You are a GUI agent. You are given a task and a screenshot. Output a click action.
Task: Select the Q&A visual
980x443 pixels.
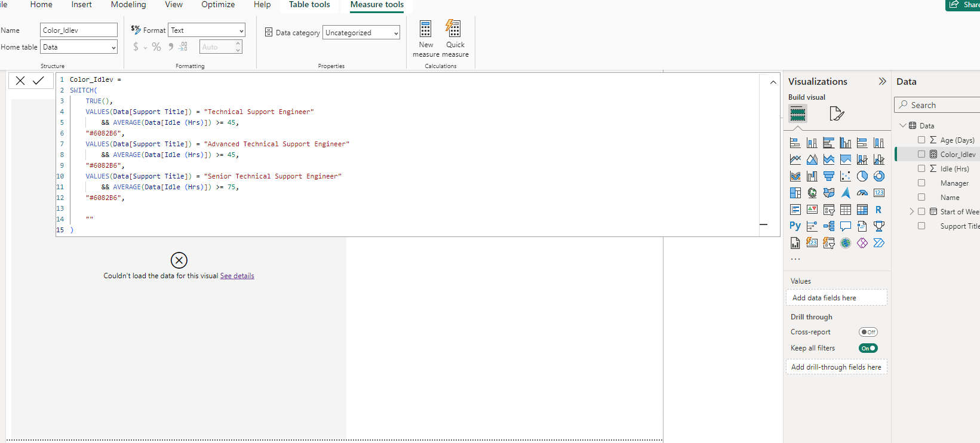click(845, 226)
